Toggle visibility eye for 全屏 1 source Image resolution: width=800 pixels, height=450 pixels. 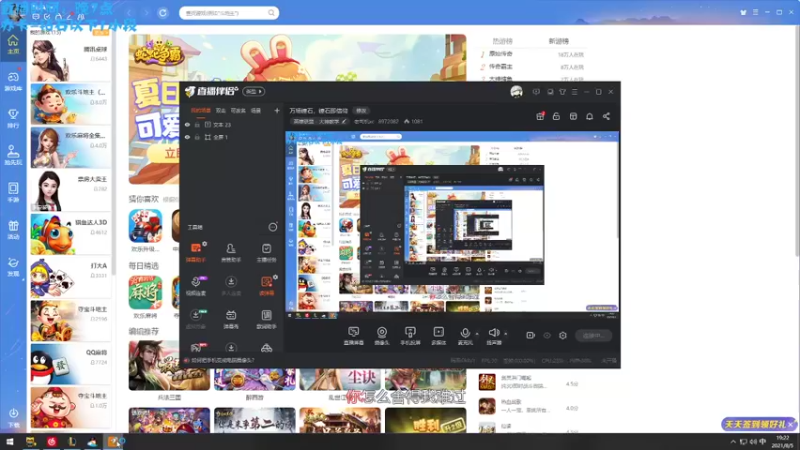click(187, 137)
